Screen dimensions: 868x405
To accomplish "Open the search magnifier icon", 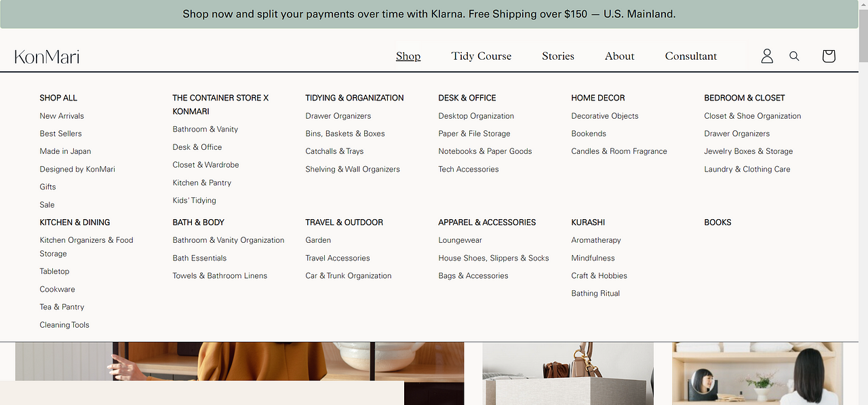I will (794, 56).
